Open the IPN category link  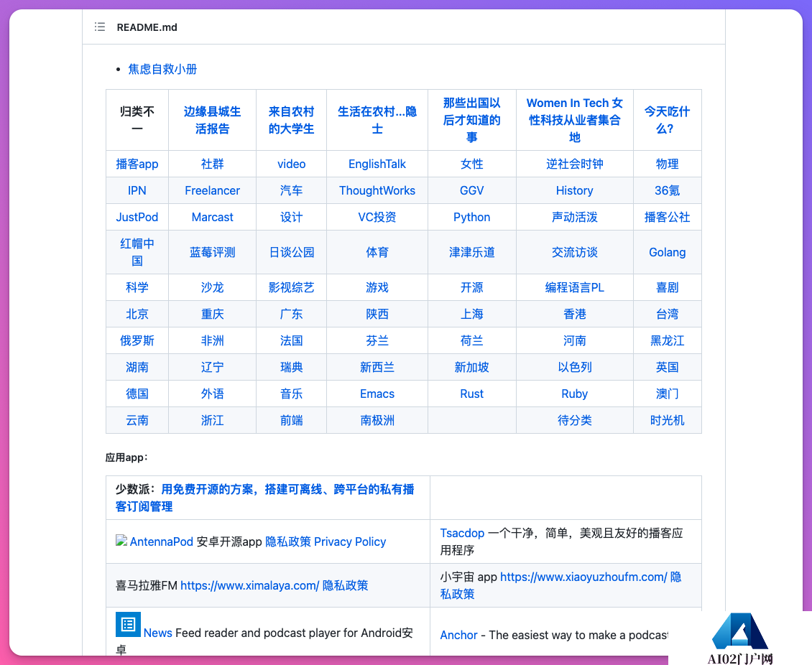[137, 190]
